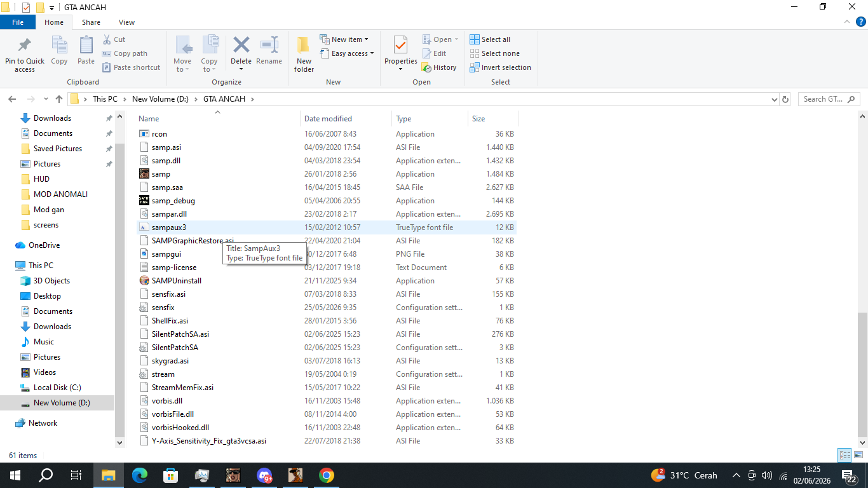Sort by the Size column header

[x=493, y=119]
